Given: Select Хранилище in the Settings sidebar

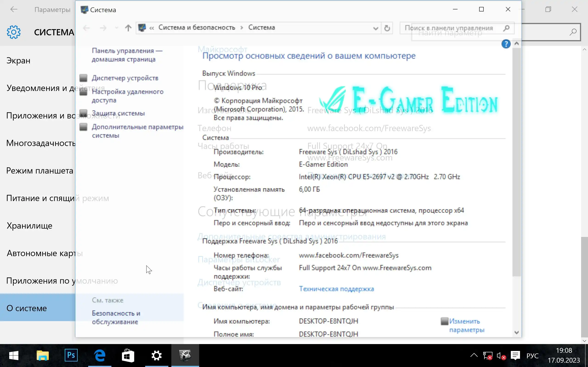Looking at the screenshot, I should (29, 225).
